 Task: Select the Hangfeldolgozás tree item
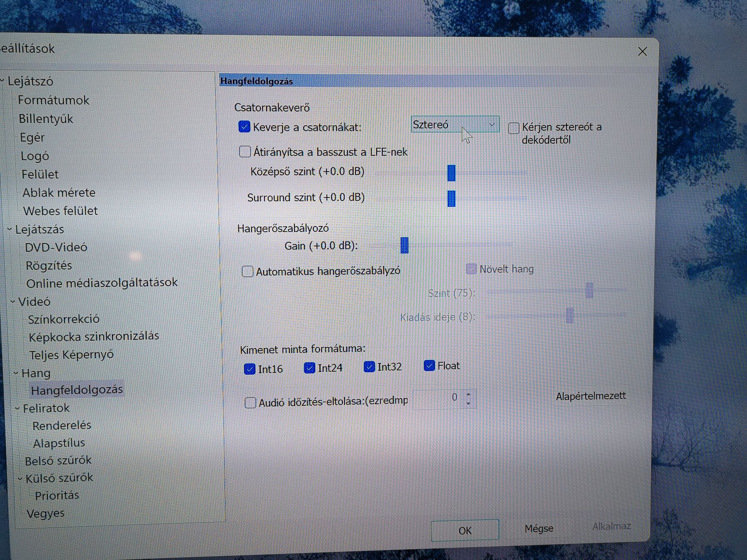click(77, 390)
